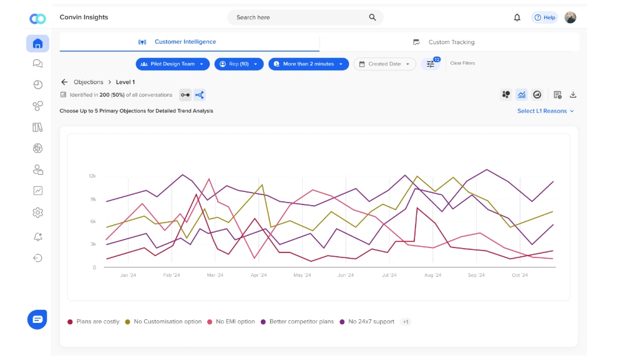629x364 pixels.
Task: Enable the hierarchy view toggle
Action: click(x=200, y=95)
